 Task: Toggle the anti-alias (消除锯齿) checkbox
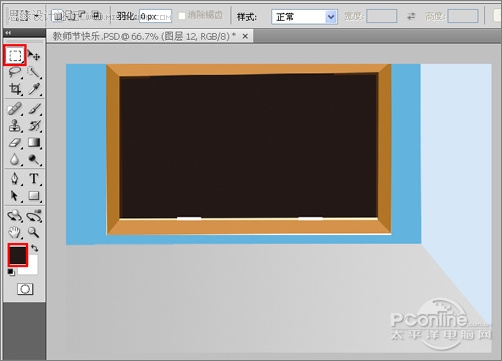click(x=182, y=16)
